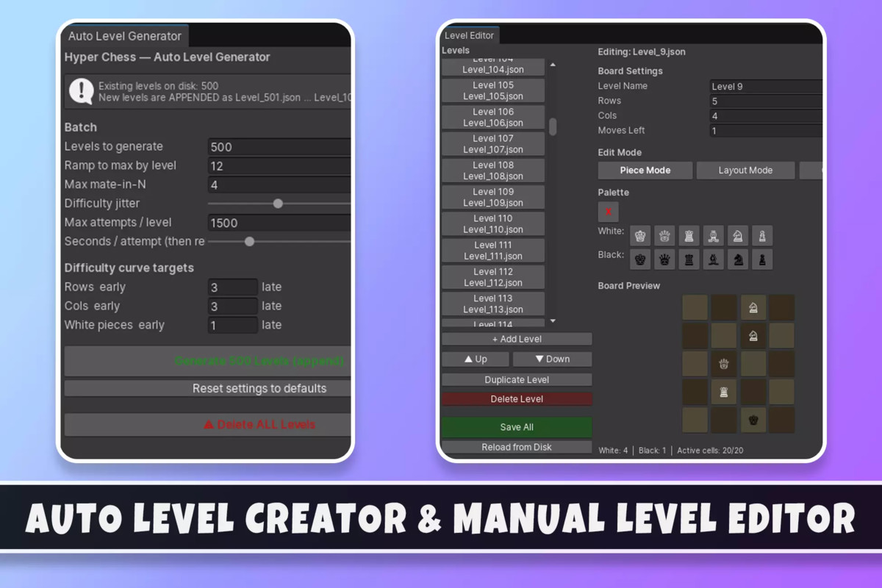Select Level 106 in the levels list
The image size is (882, 588).
point(493,117)
